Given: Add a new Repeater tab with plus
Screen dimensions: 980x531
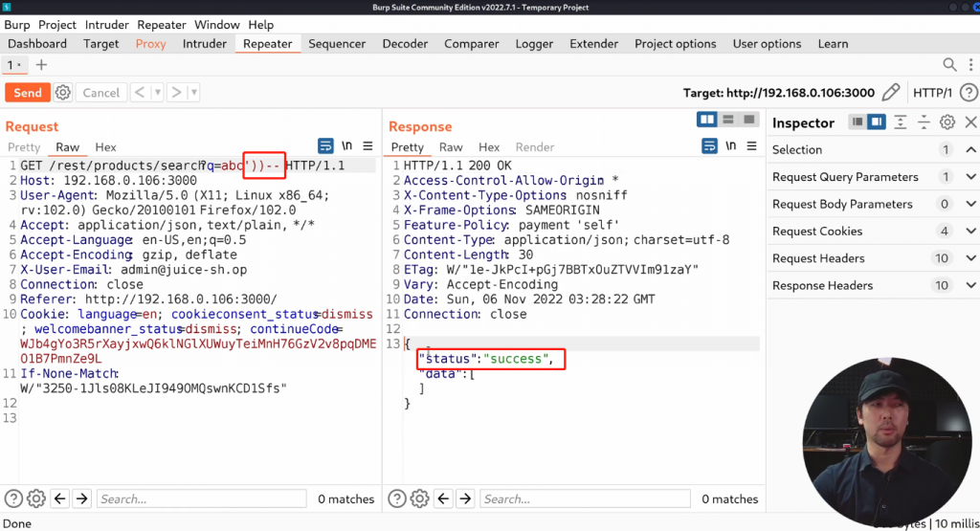Looking at the screenshot, I should [41, 64].
